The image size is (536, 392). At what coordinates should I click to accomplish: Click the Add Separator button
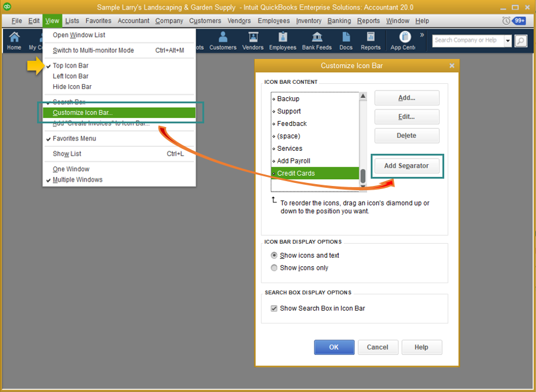coord(407,166)
